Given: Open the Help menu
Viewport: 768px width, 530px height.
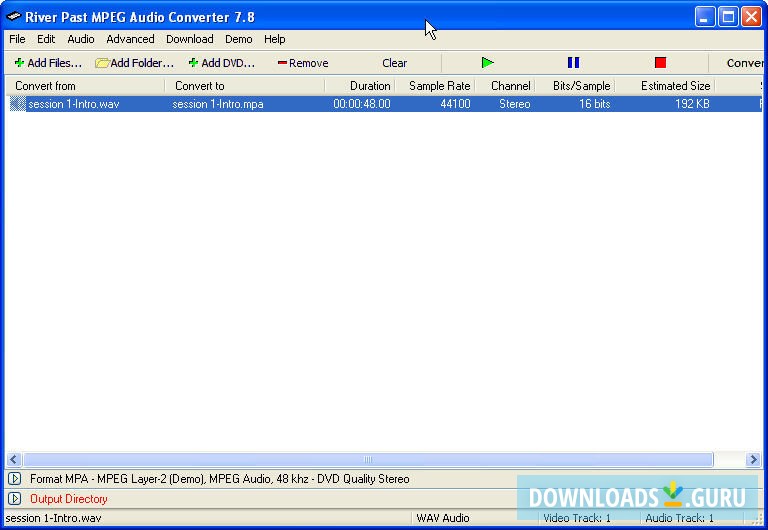Looking at the screenshot, I should click(x=274, y=39).
